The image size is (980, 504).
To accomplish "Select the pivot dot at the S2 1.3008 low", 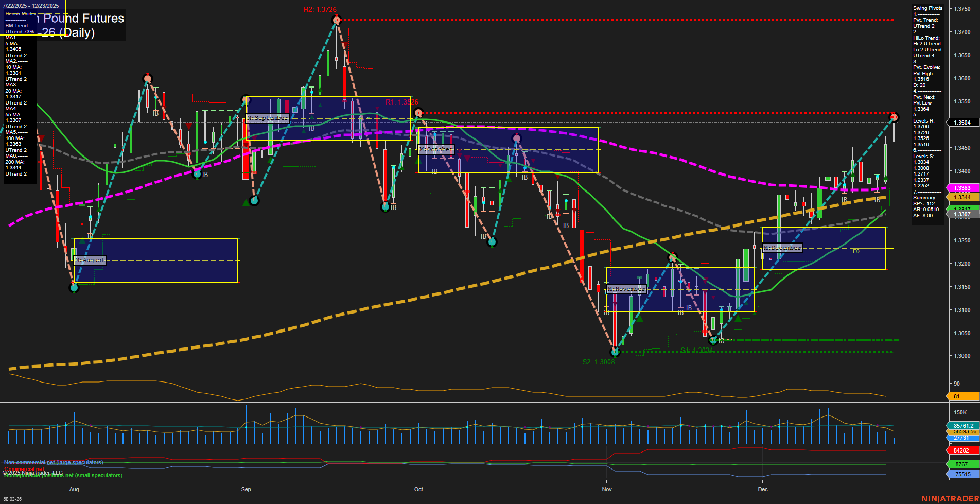I will [x=616, y=352].
